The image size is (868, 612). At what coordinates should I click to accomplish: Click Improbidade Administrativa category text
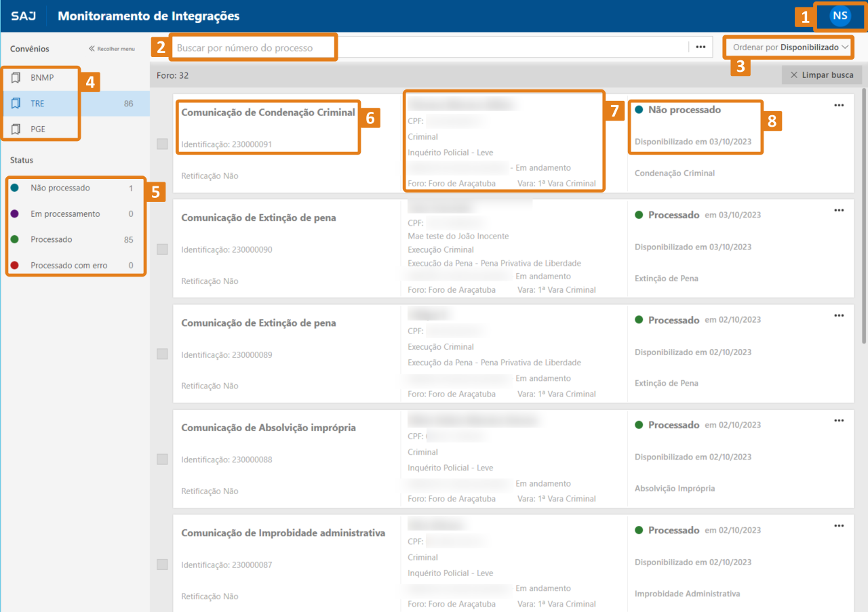click(687, 594)
